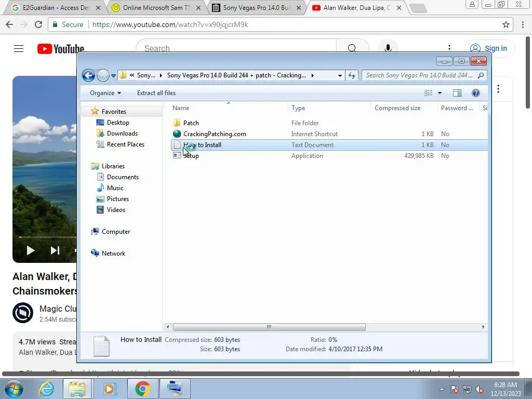Open Explorer help question mark

tap(476, 93)
